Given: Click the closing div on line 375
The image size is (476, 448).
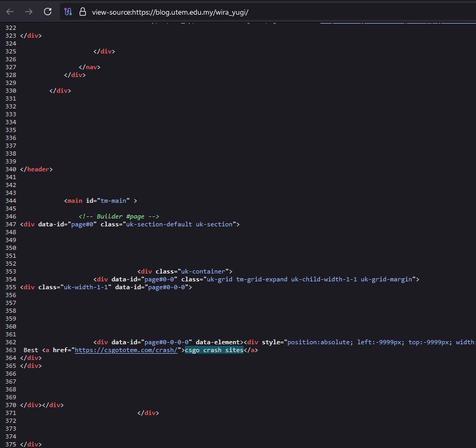Looking at the screenshot, I should coord(31,444).
